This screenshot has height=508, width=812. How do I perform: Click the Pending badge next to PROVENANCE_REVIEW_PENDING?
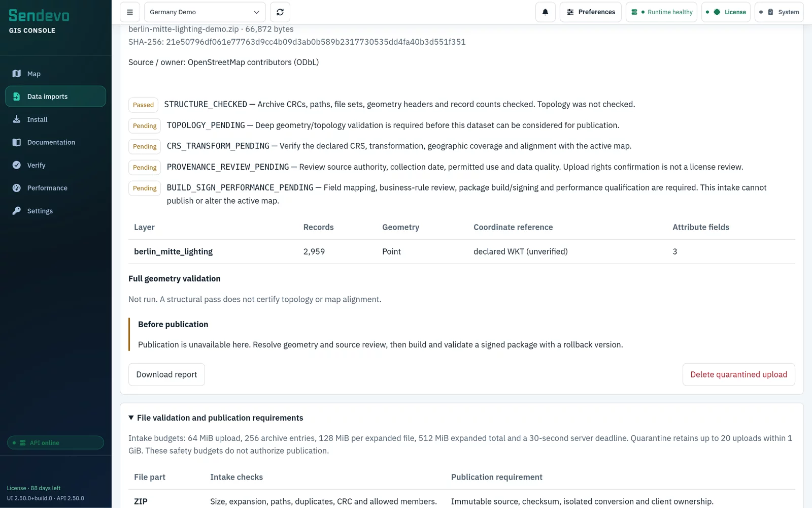145,167
